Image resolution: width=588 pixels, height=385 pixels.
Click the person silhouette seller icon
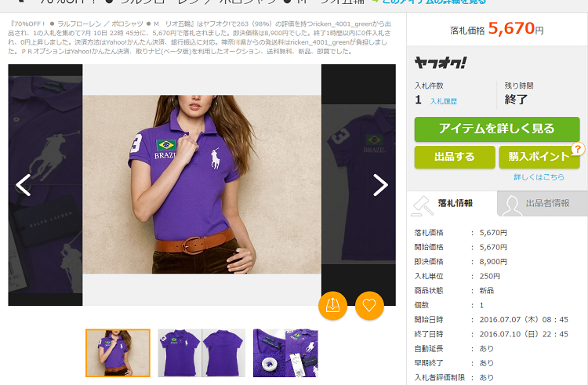[x=512, y=204]
